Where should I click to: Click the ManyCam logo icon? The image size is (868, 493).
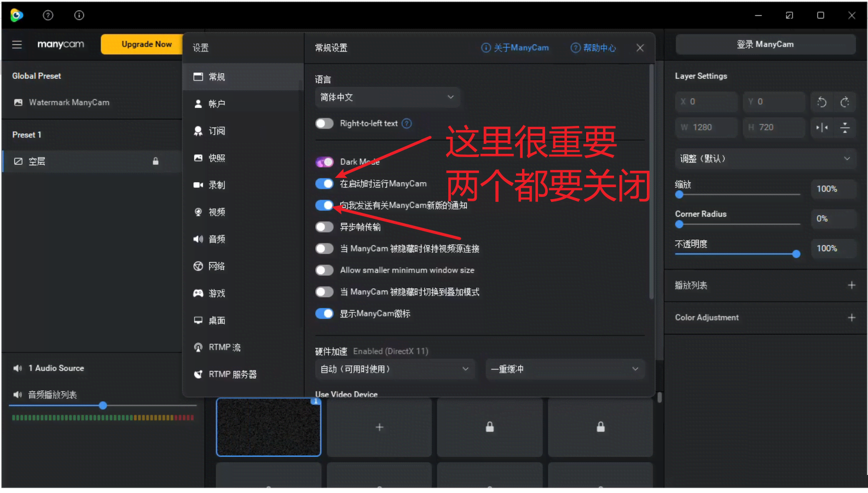pyautogui.click(x=16, y=15)
